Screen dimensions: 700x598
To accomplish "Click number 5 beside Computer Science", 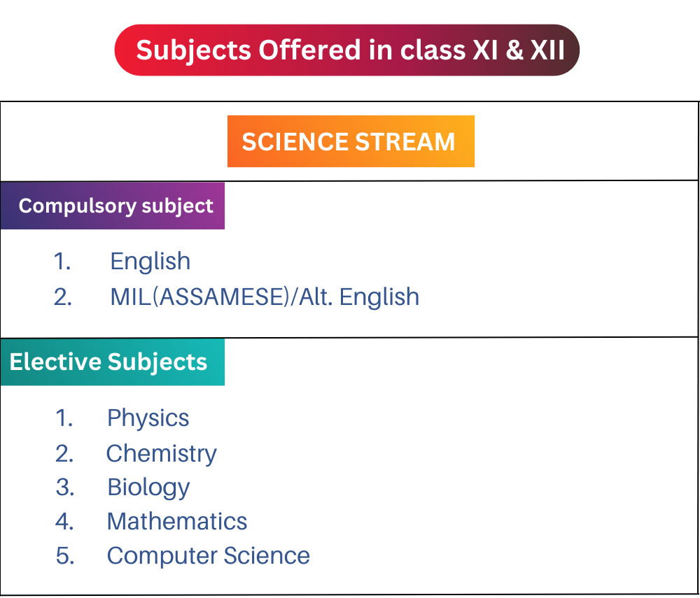I will [65, 556].
